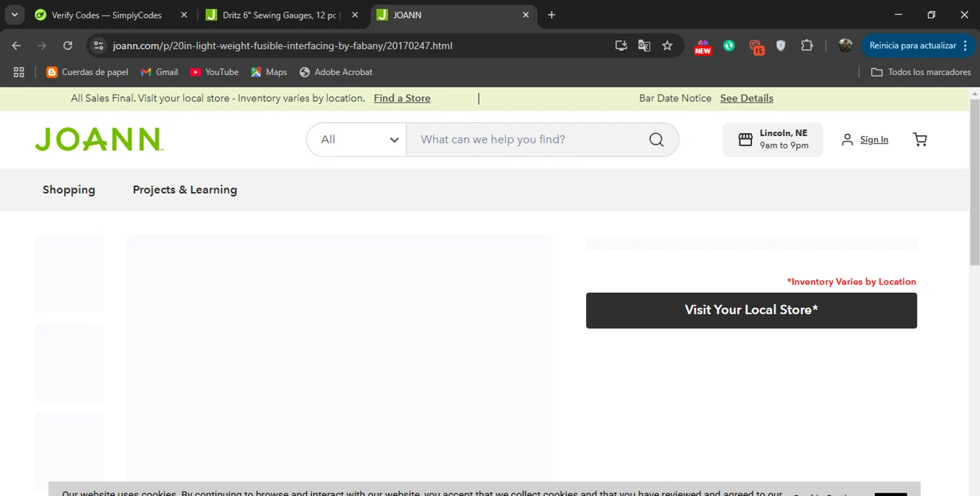Click the Sign In link

[874, 139]
